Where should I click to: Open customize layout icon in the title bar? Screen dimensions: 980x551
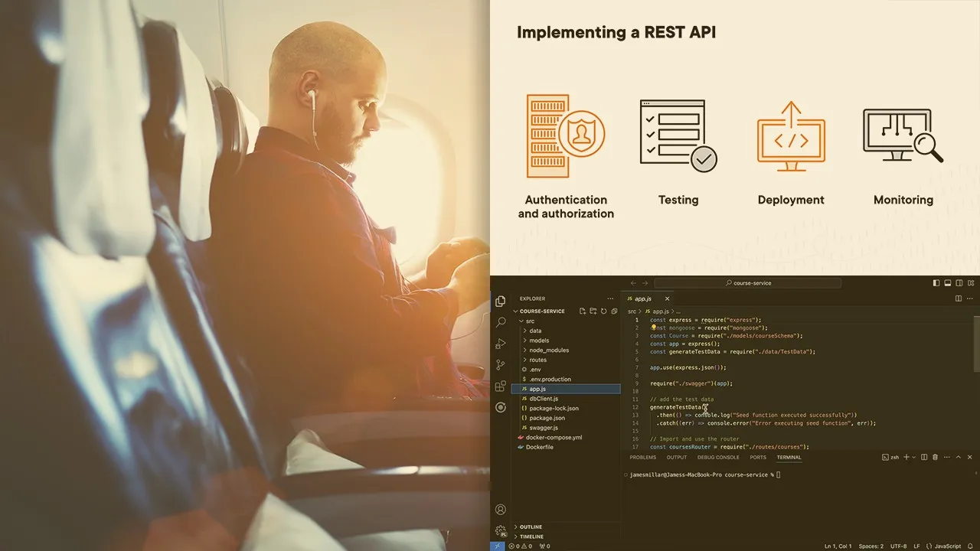[x=970, y=283]
